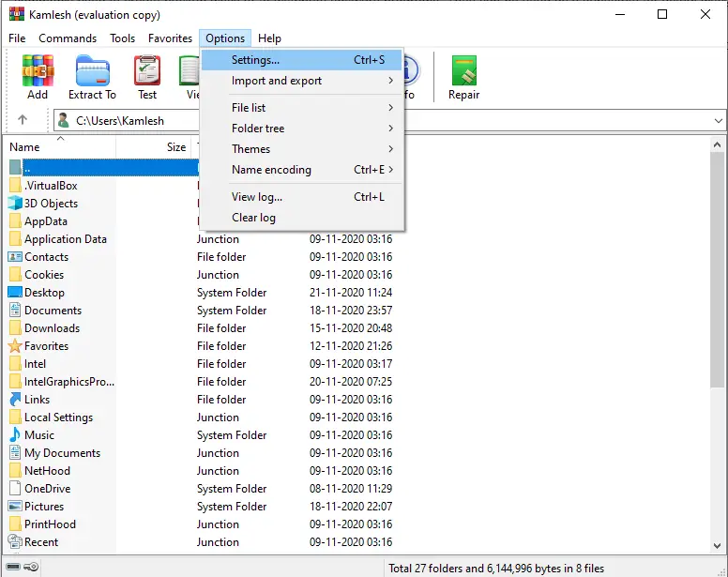Click the Repair archive toolbar icon
This screenshot has width=728, height=577.
[463, 70]
